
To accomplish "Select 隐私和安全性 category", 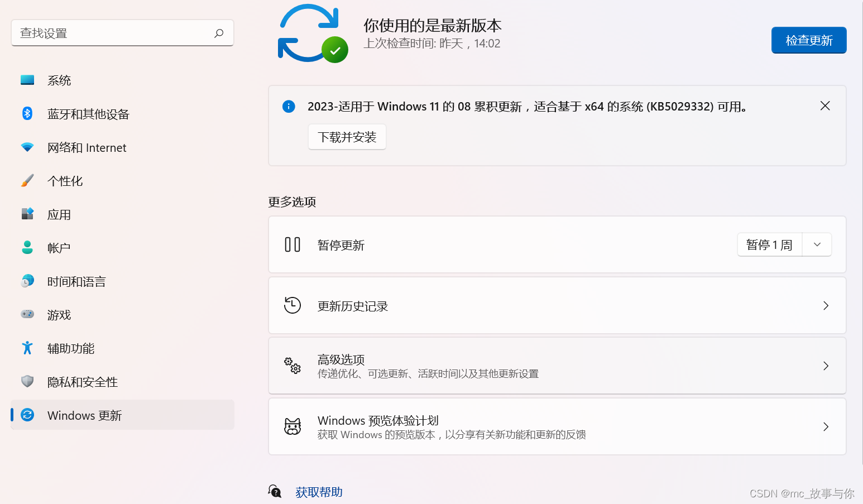I will (122, 381).
